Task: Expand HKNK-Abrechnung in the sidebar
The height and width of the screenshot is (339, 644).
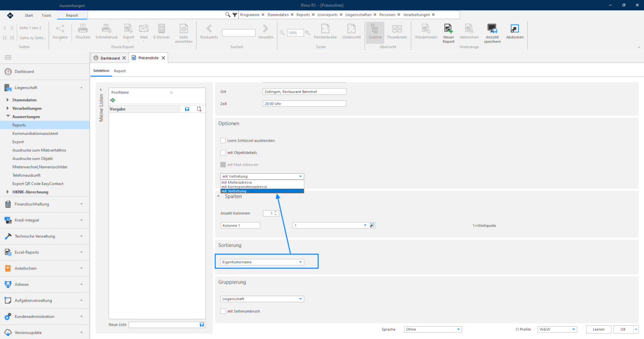Action: coord(8,192)
